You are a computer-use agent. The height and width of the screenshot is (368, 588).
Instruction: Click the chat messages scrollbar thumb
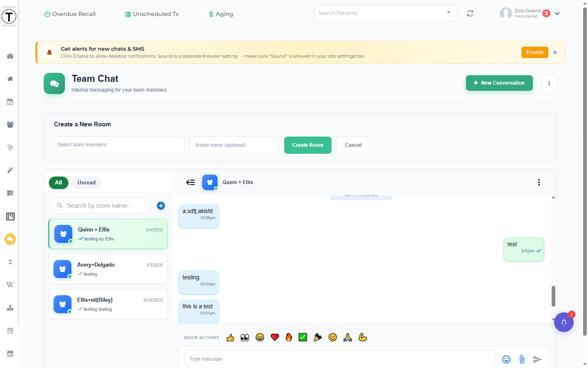(553, 296)
